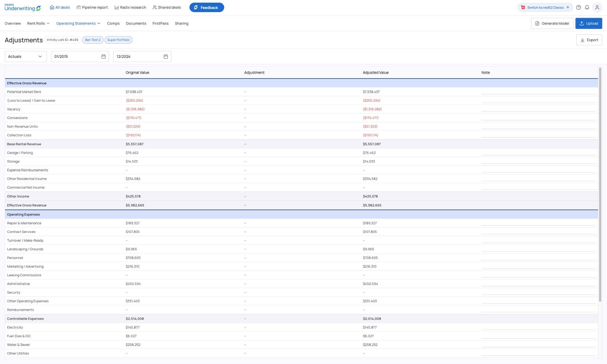The width and height of the screenshot is (607, 364).
Task: Open notifications bell icon
Action: click(x=587, y=8)
